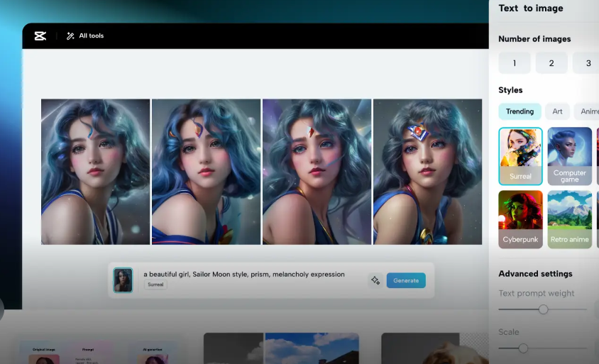
Task: Choose the Cyberpunk style thumbnail
Action: (x=520, y=220)
